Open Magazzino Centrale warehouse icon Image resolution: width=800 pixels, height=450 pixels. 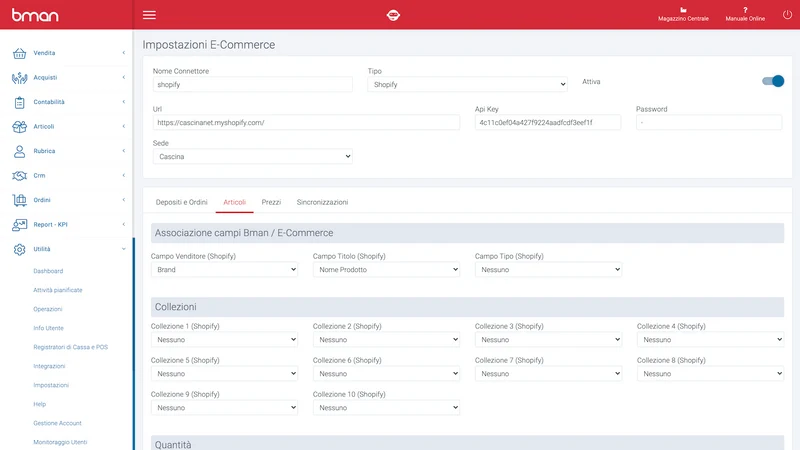683,10
